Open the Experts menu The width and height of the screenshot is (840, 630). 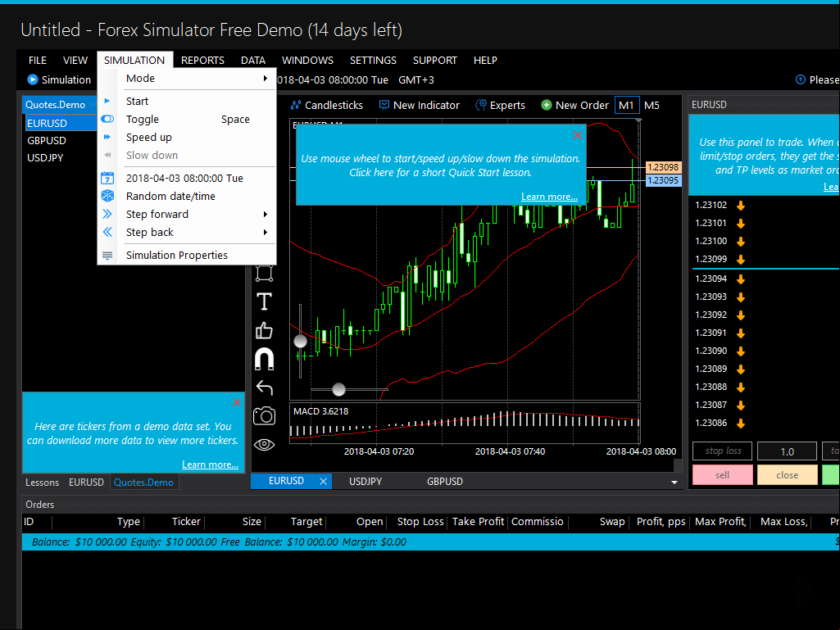point(501,105)
